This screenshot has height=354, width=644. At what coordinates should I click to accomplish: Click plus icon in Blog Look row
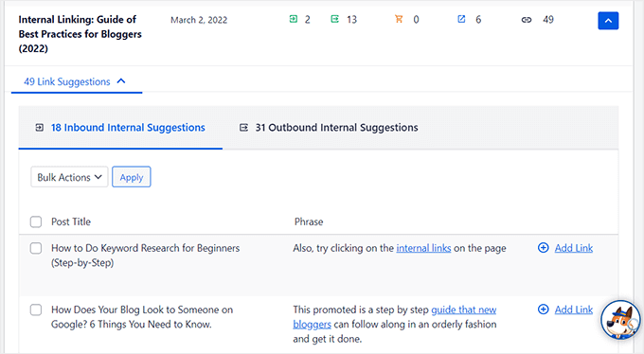coord(543,310)
